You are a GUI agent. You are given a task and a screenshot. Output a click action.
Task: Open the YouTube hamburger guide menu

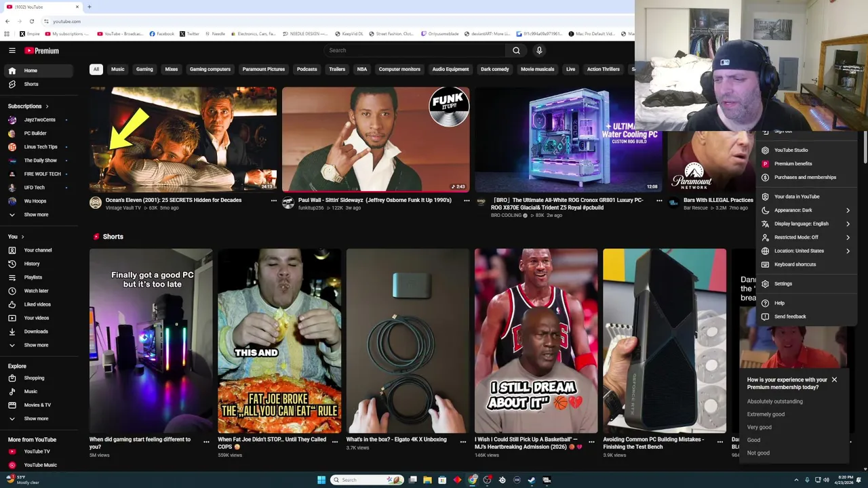(12, 50)
